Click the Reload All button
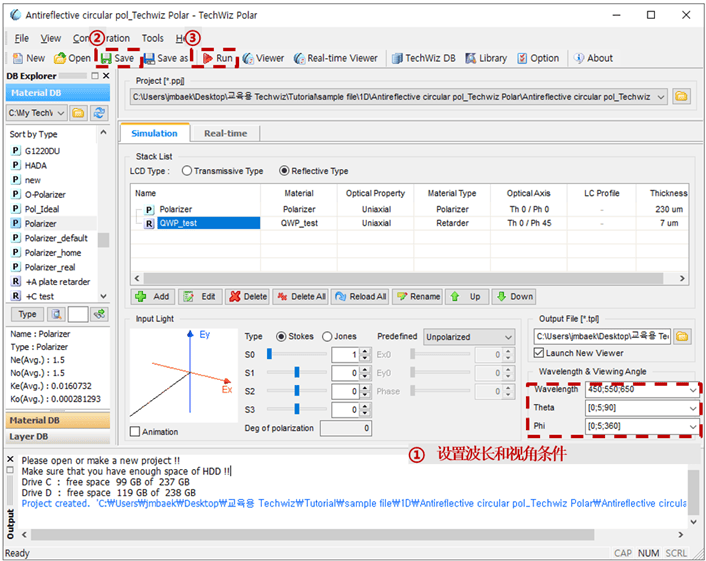Viewport: 706px width, 561px height. click(x=360, y=297)
